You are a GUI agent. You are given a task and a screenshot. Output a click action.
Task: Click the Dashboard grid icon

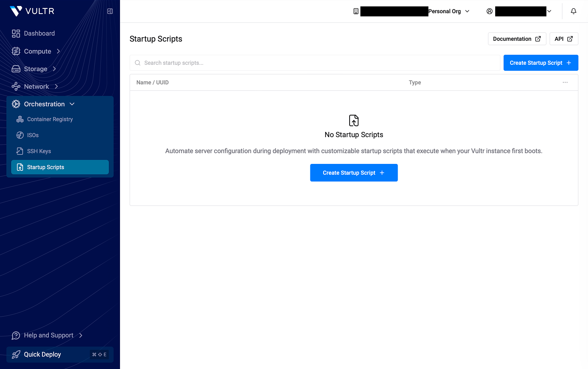(x=16, y=34)
